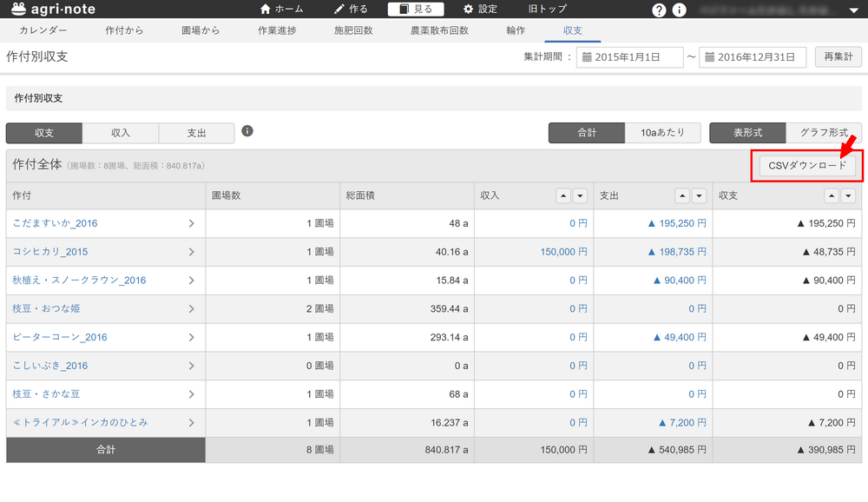Open the ピーターコーン_2016 crop link
Viewport: 868px width, 502px height.
60,337
